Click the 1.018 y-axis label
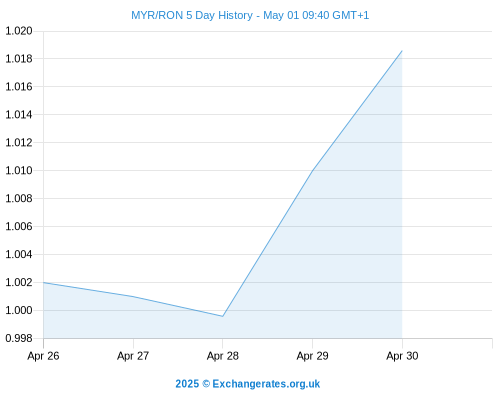Screen dimensions: 495x400 point(19,59)
